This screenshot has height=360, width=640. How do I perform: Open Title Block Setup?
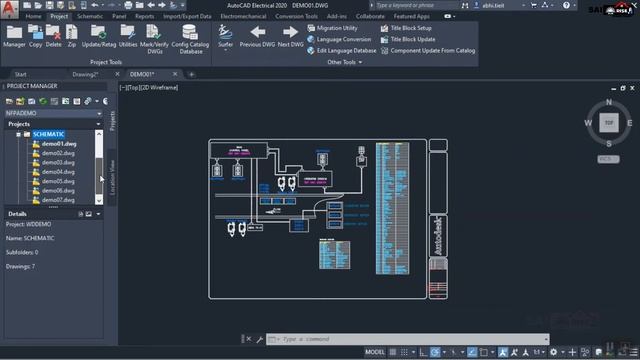pos(406,28)
